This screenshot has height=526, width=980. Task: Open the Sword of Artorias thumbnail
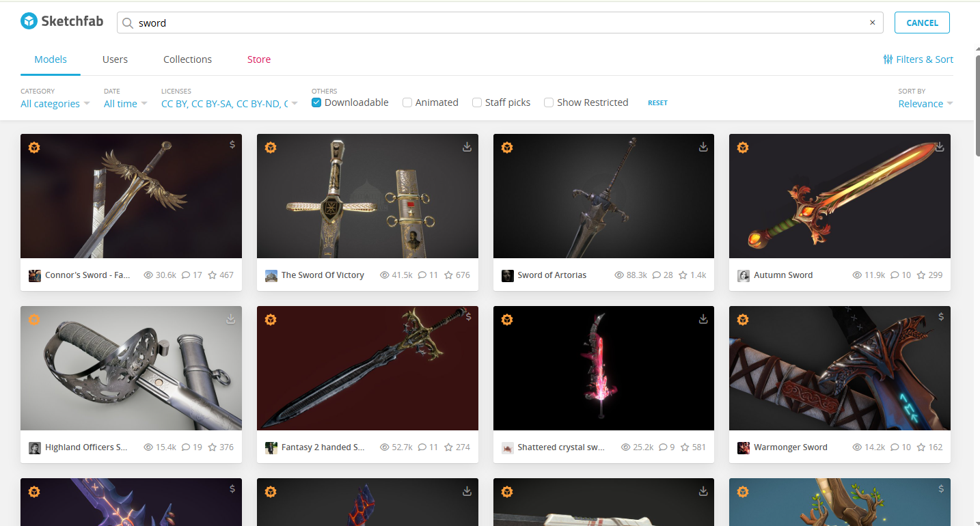(x=603, y=196)
